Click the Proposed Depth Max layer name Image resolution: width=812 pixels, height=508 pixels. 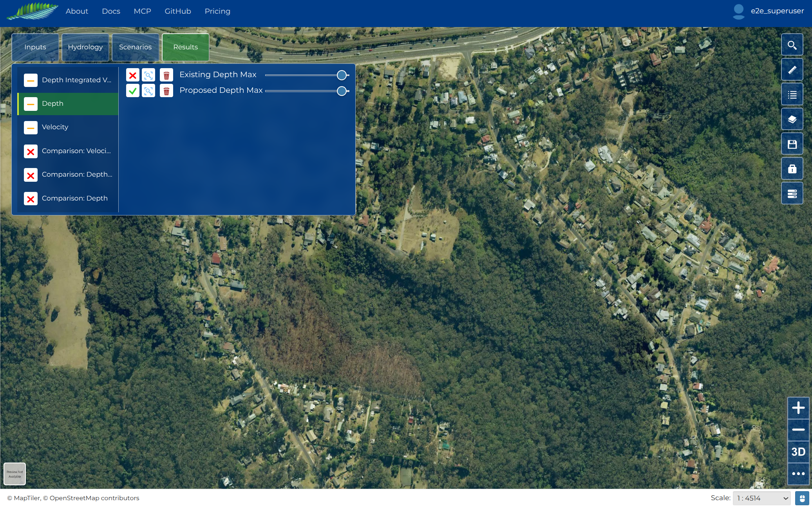tap(221, 90)
